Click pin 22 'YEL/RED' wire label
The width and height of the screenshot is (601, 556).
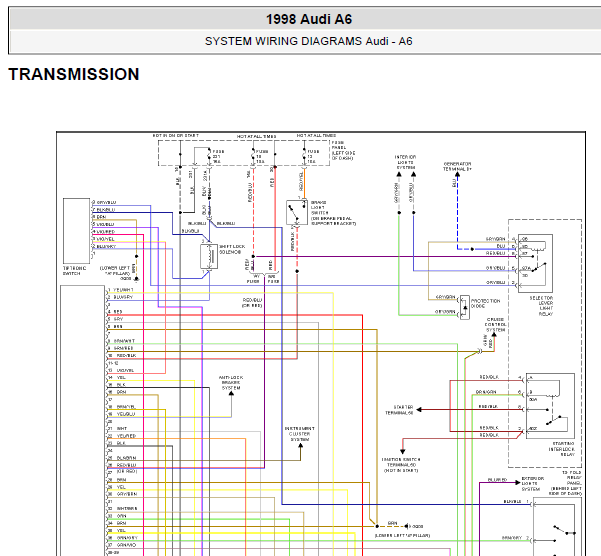(126, 436)
